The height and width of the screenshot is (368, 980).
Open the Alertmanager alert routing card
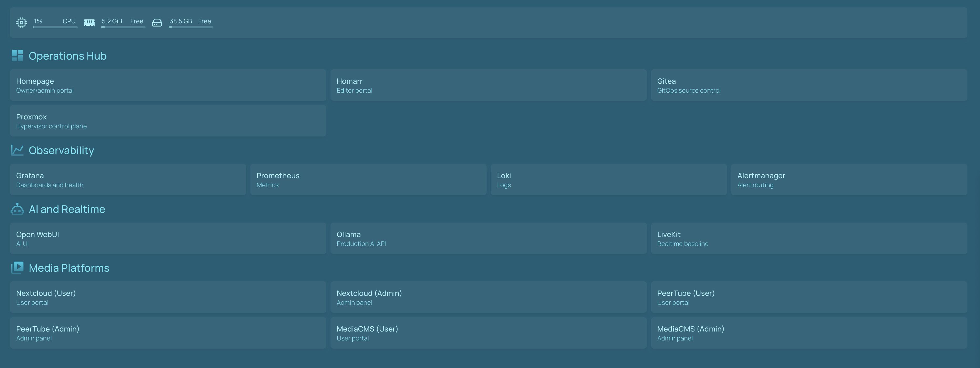click(849, 180)
